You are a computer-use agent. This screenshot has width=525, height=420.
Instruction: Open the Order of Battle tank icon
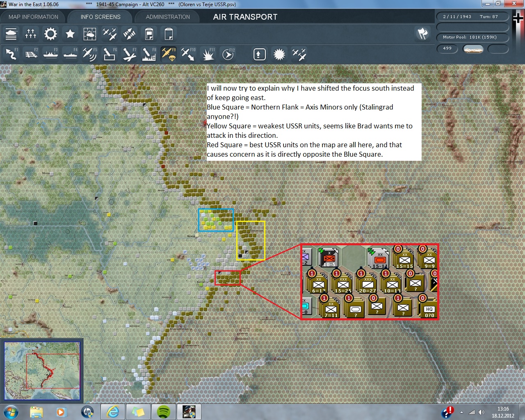(x=11, y=34)
